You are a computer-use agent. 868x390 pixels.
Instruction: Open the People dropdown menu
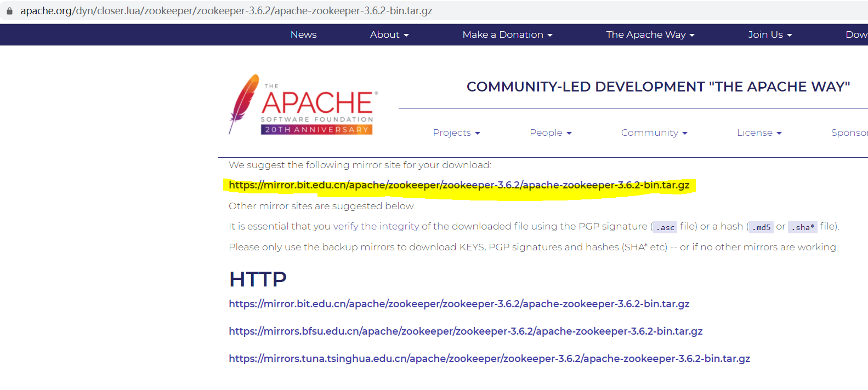(x=551, y=133)
